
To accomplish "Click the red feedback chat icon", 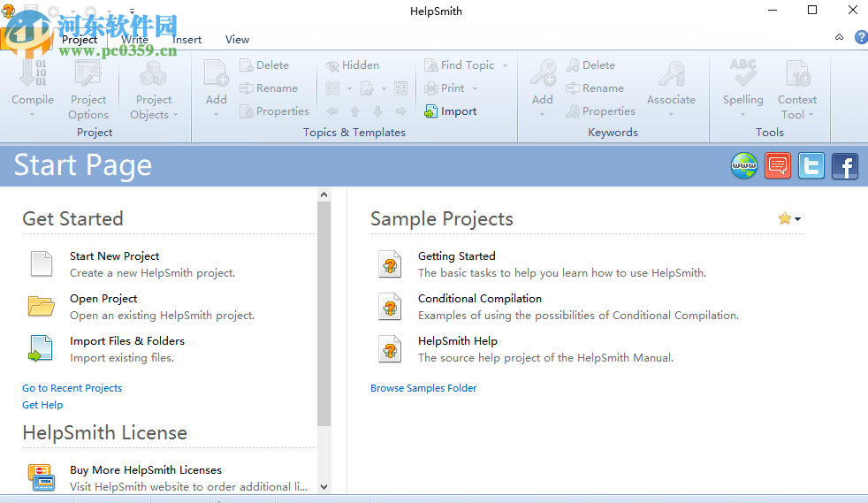I will [778, 165].
